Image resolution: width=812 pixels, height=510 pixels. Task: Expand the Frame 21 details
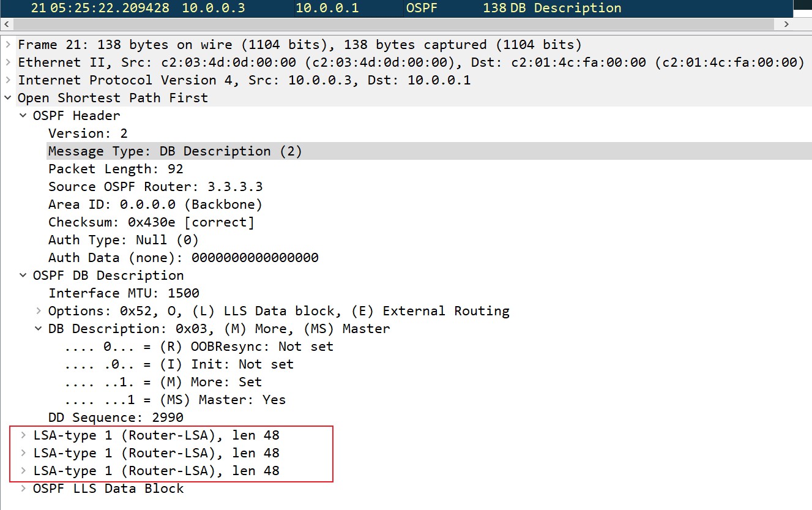click(8, 45)
